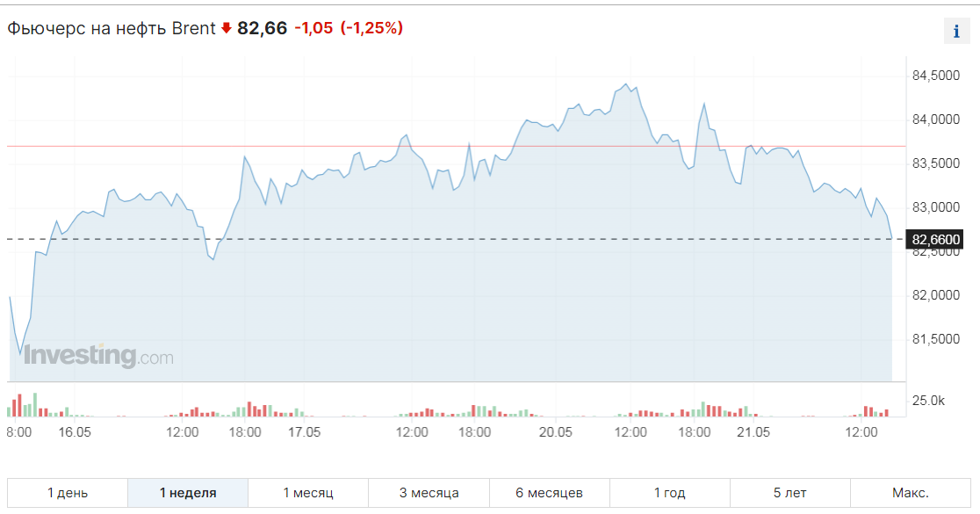Choose the Макс. timeframe
The width and height of the screenshot is (980, 514).
click(911, 493)
